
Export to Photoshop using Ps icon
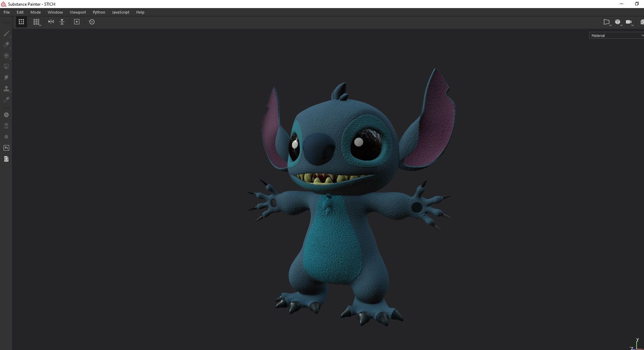coord(6,148)
